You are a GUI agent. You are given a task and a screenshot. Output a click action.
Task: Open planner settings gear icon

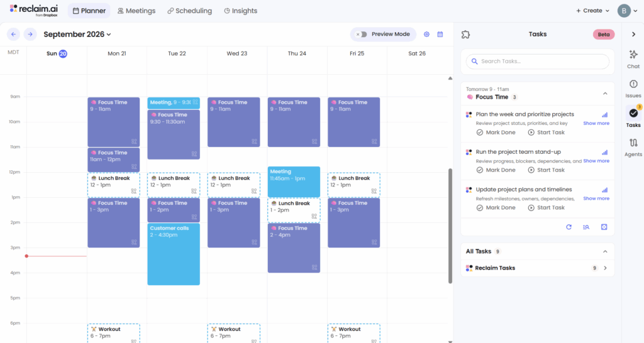click(427, 35)
